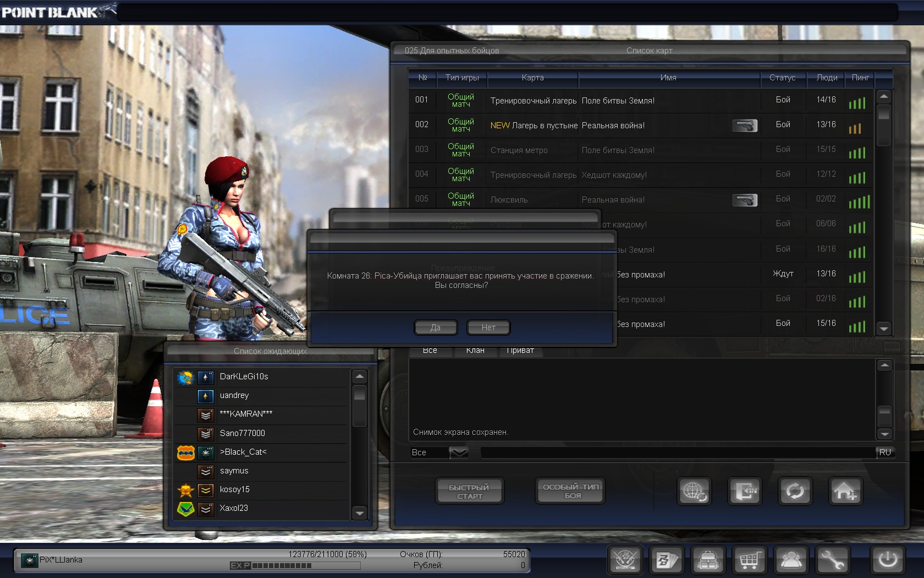Select player >Black_Cat< in waiting list
This screenshot has height=578, width=924.
coord(261,452)
